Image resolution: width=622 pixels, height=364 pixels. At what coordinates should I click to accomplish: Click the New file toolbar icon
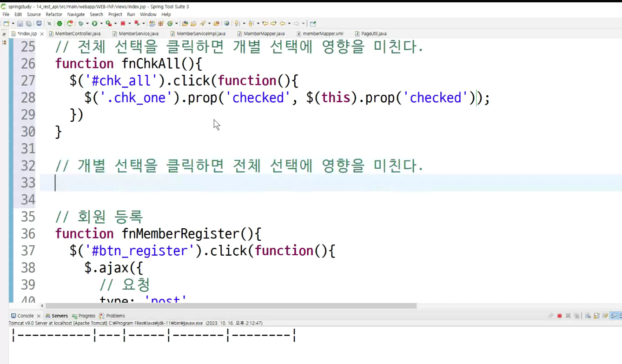point(6,23)
